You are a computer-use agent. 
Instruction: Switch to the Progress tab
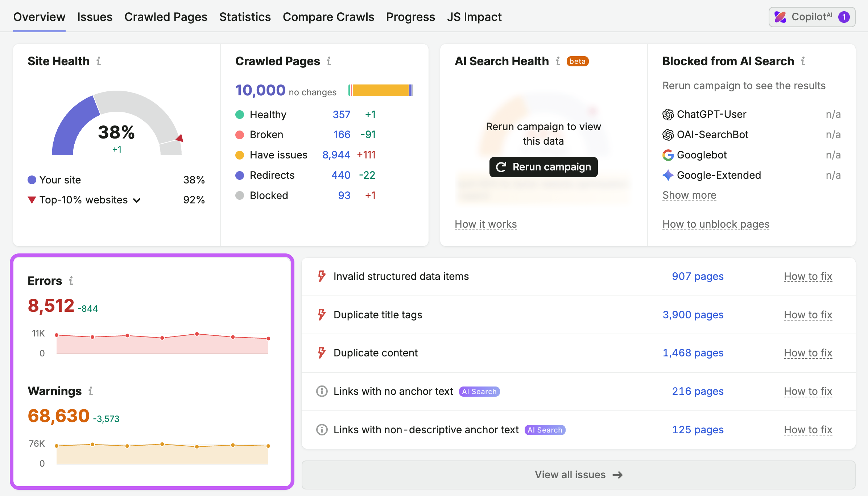coord(410,17)
